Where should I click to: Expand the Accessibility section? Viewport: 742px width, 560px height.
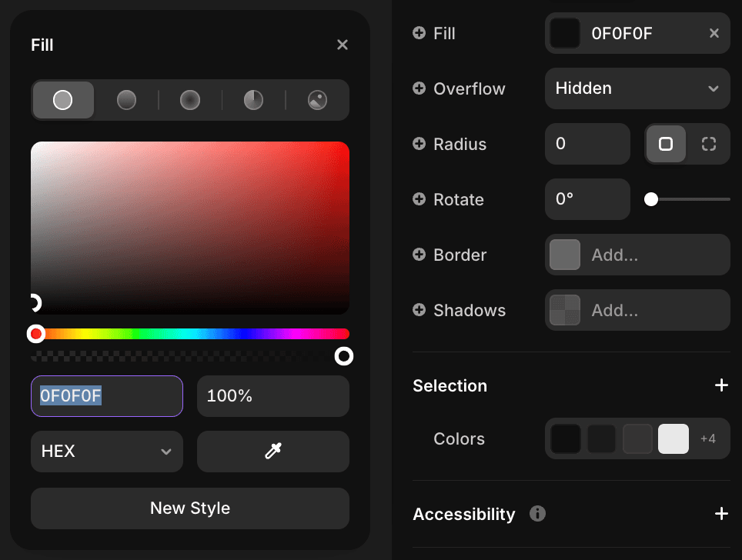(721, 514)
